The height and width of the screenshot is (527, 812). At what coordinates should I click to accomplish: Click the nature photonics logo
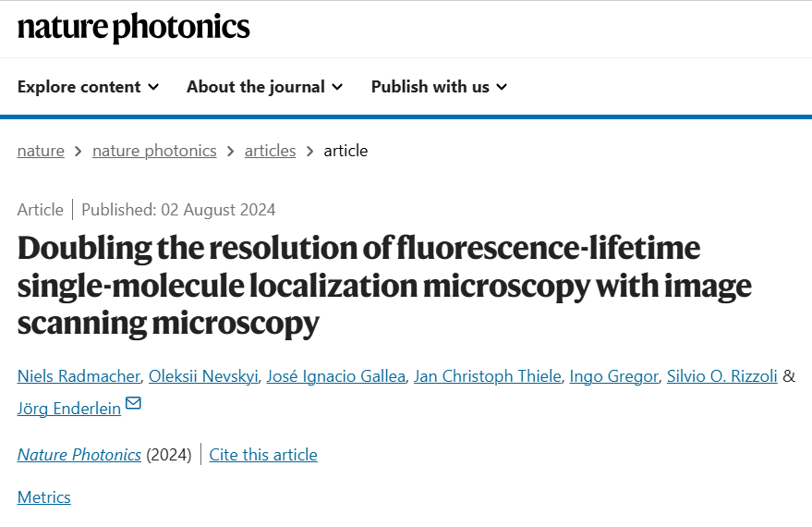click(x=134, y=27)
